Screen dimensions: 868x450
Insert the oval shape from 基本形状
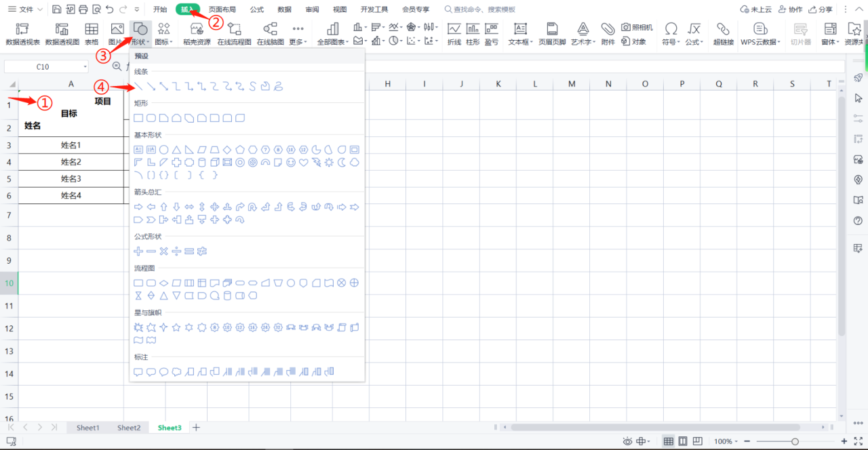pos(163,150)
